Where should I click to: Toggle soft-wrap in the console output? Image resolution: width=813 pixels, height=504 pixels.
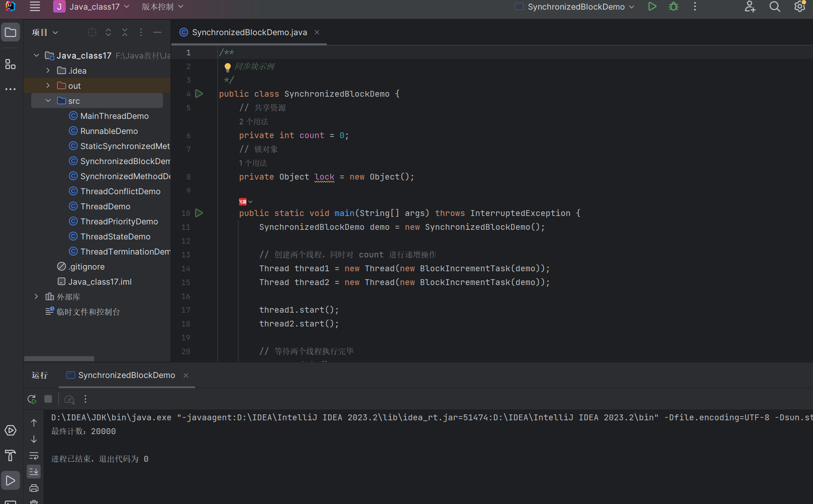click(x=34, y=455)
